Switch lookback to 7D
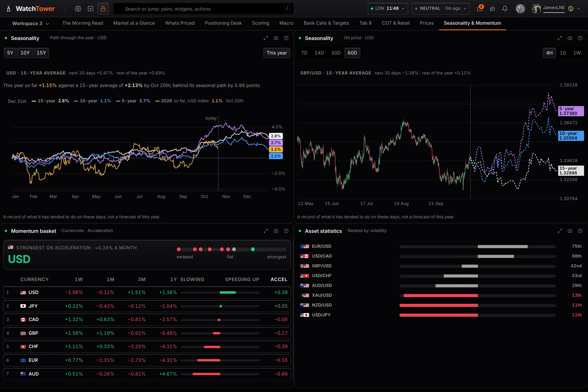The image size is (588, 392). coord(304,53)
